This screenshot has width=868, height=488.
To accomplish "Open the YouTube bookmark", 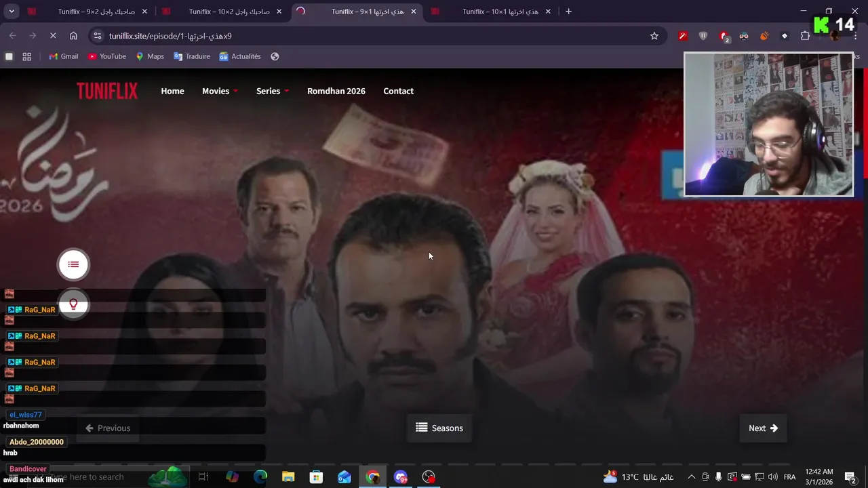I will point(107,56).
